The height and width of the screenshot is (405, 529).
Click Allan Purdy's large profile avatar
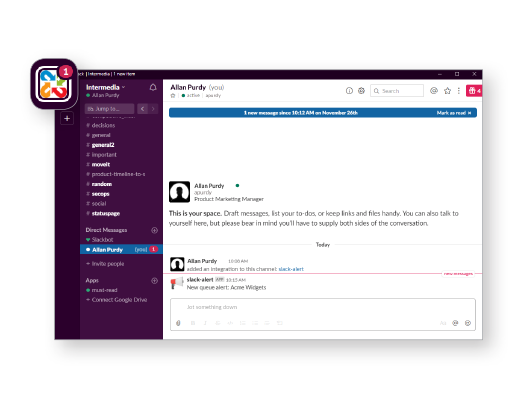pos(179,192)
